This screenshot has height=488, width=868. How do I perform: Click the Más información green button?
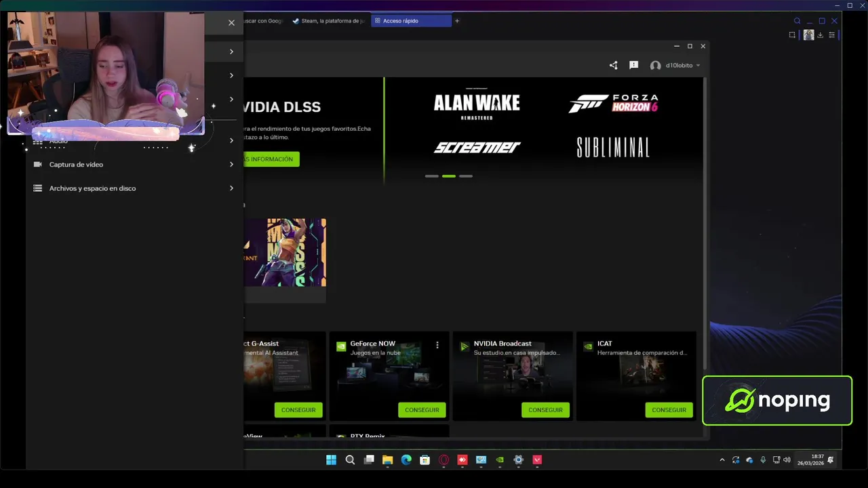[x=271, y=159]
